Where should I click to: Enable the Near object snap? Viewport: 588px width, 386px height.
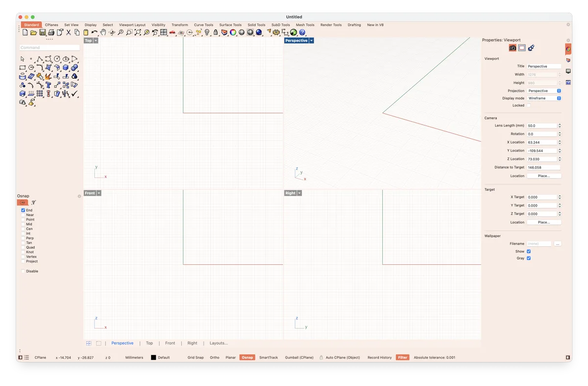23,215
